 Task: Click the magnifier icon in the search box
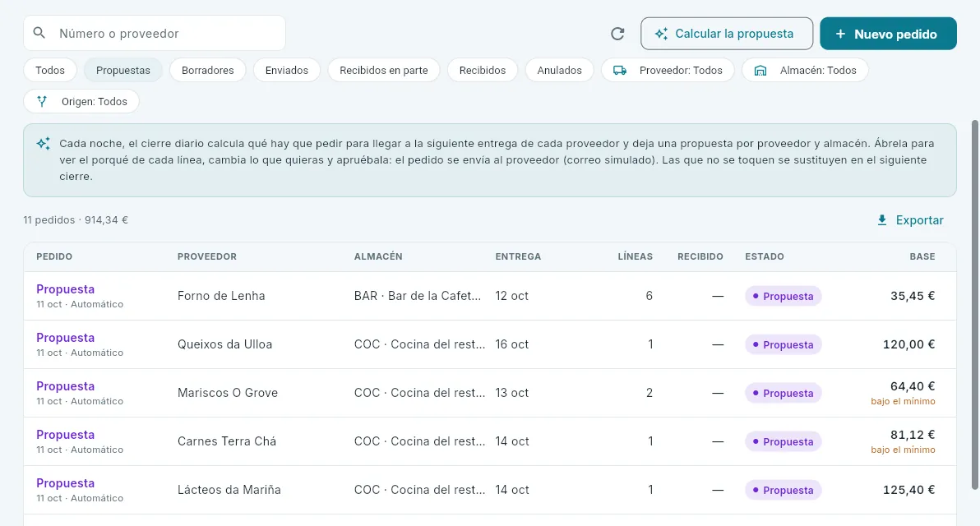coord(39,33)
